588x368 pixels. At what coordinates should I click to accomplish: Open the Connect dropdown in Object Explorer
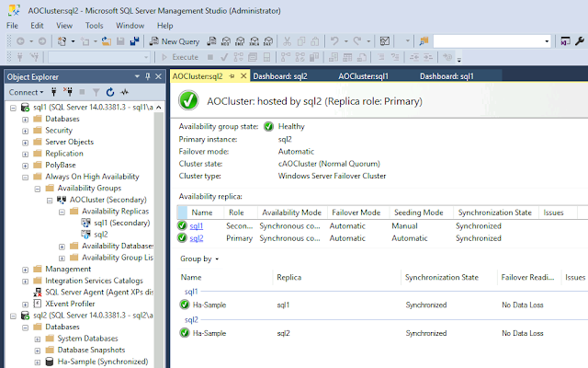(x=26, y=92)
